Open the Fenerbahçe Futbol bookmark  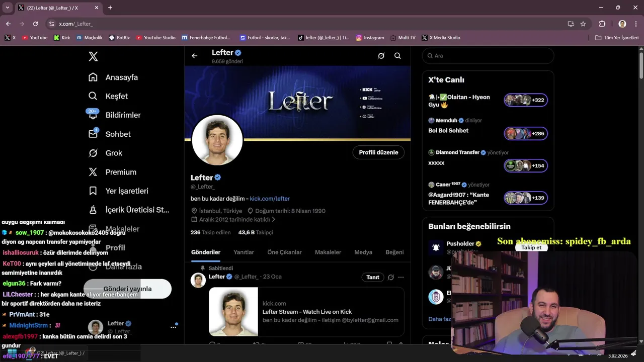[x=206, y=38]
